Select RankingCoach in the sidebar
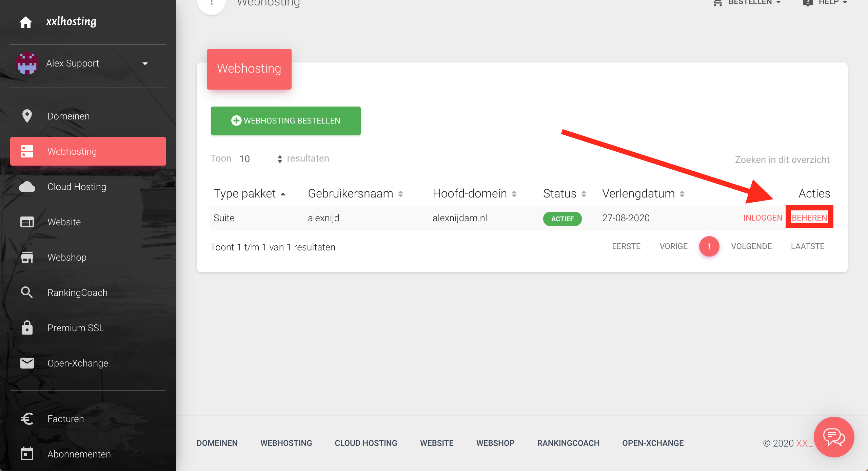Screen dimensions: 868x471 click(88, 293)
